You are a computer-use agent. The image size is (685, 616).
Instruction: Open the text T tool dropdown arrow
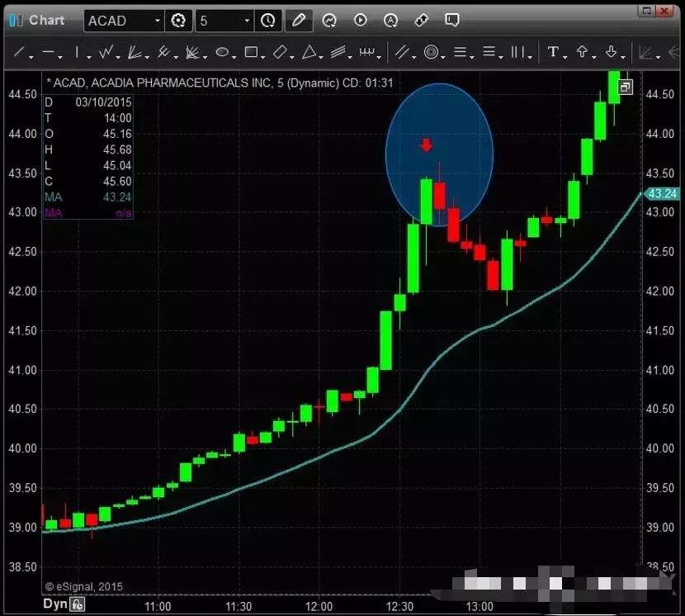(x=565, y=57)
